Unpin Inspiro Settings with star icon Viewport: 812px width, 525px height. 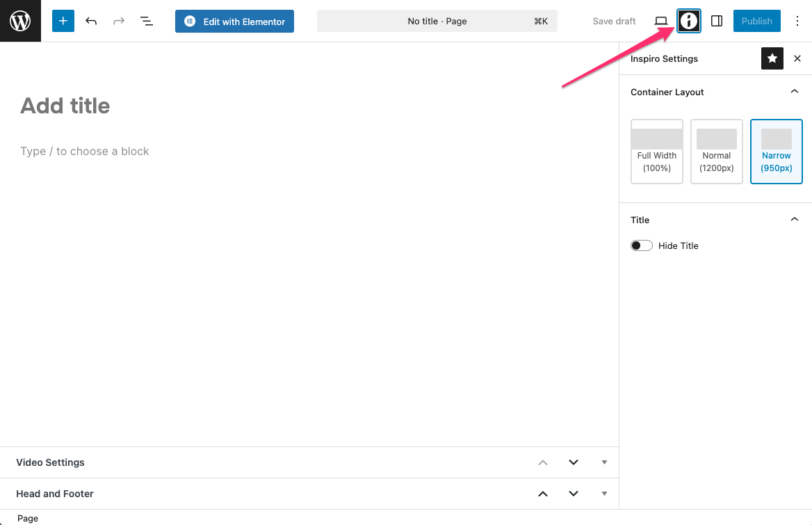(772, 59)
